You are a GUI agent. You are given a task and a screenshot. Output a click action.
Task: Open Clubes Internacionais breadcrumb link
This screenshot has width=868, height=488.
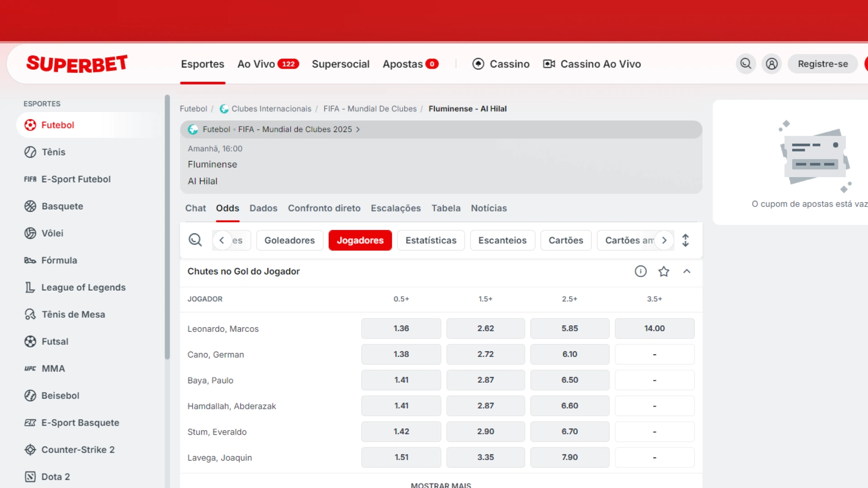point(271,109)
